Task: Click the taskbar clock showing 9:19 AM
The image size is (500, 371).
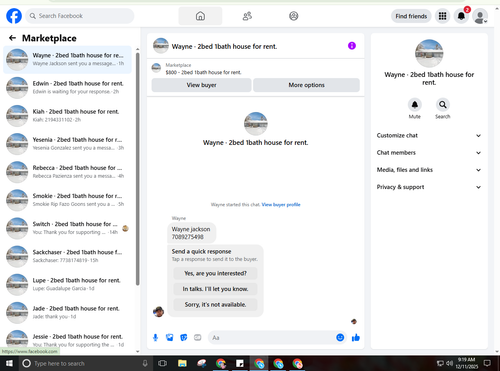Action: point(466,363)
